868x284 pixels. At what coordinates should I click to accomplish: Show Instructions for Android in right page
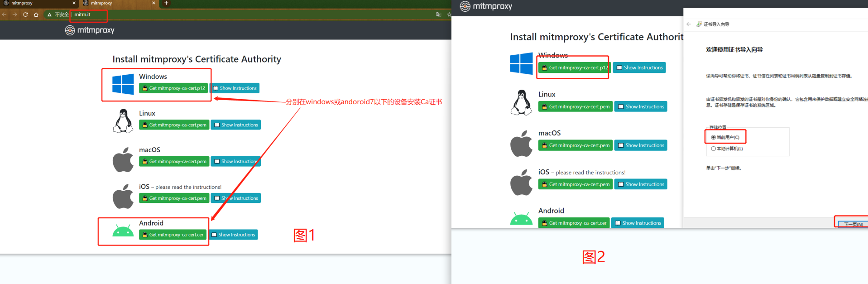pyautogui.click(x=638, y=223)
